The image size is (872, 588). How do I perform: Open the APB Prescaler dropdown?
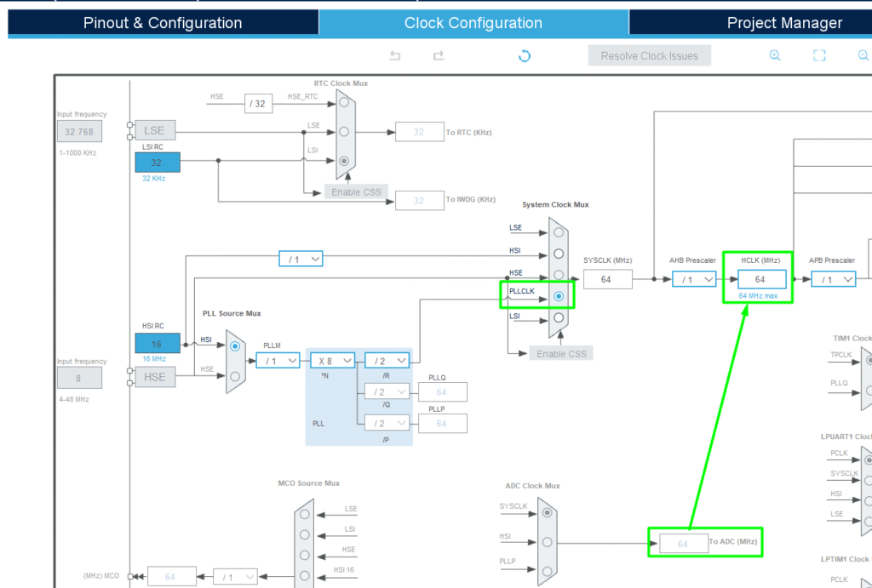click(833, 279)
